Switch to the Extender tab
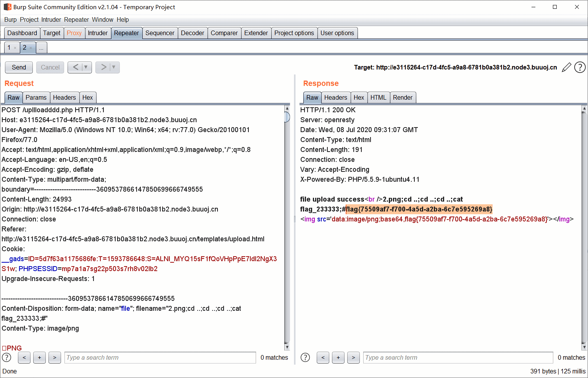588x378 pixels. [x=256, y=33]
